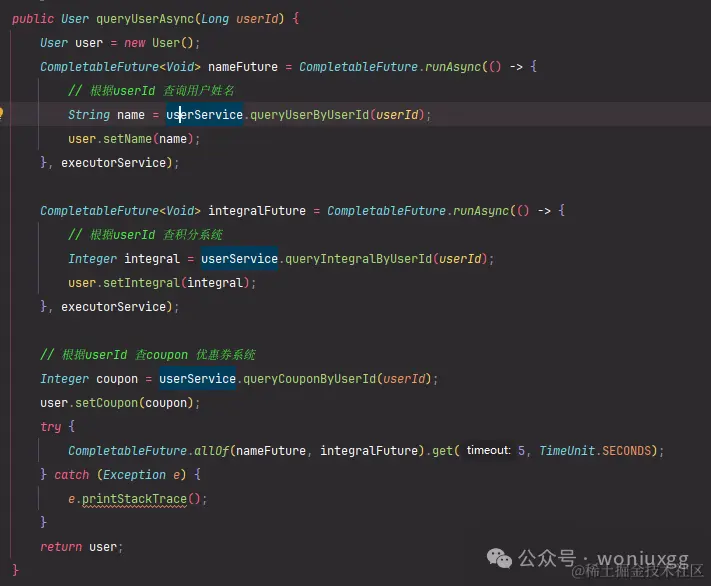
Task: Click comment mentioning coupon 优惠券系统
Action: point(148,354)
